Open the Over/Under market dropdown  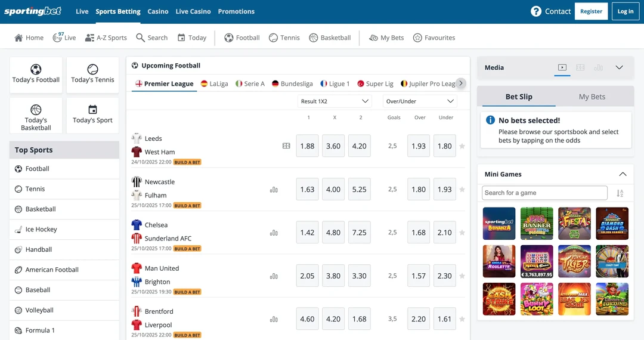coord(420,101)
